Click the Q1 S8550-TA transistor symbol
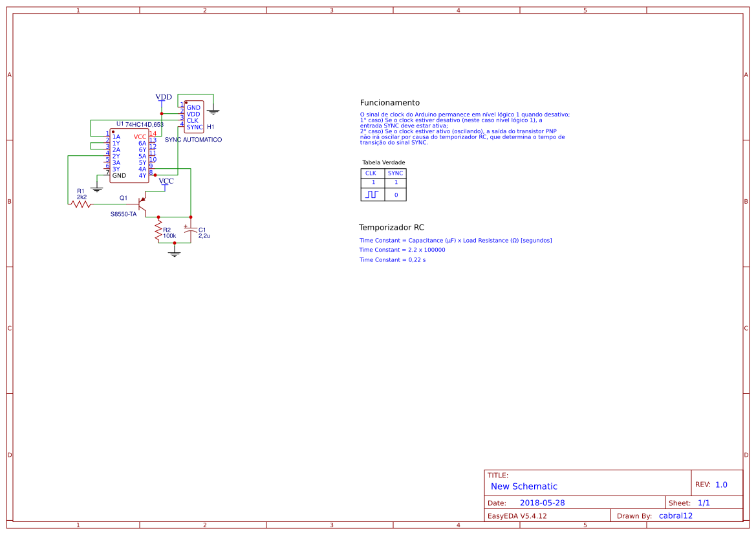The height and width of the screenshot is (535, 756). point(141,204)
